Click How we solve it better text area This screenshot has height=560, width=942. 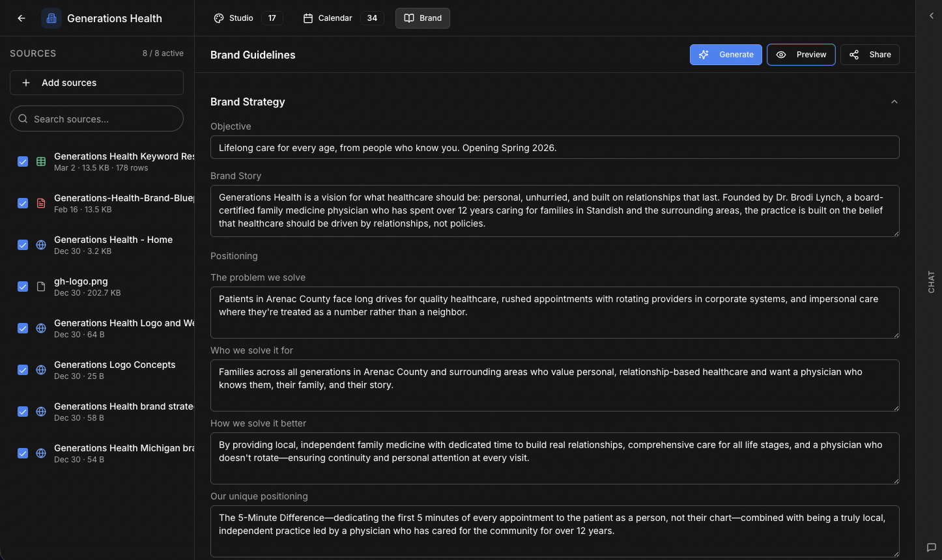tap(555, 458)
